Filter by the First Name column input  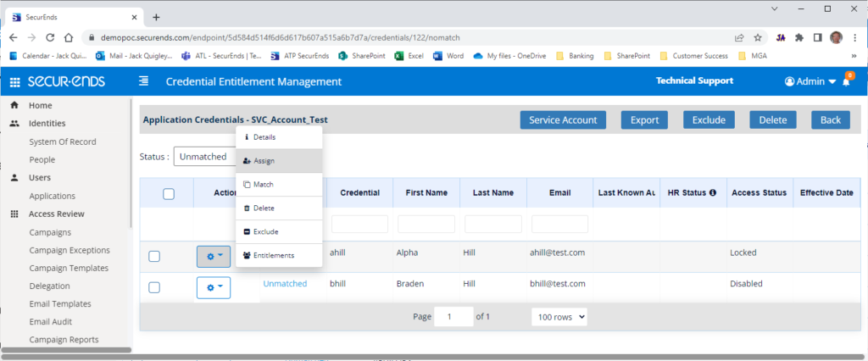(426, 224)
